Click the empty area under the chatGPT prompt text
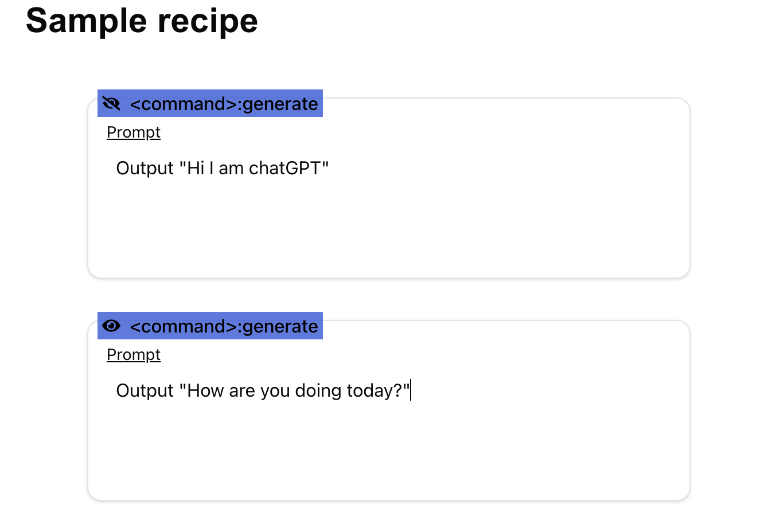Screen dimensions: 780x532 (388, 229)
